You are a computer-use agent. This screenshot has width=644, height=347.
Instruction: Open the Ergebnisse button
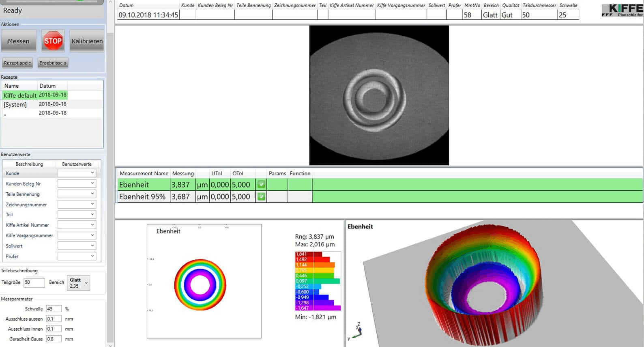pos(53,63)
